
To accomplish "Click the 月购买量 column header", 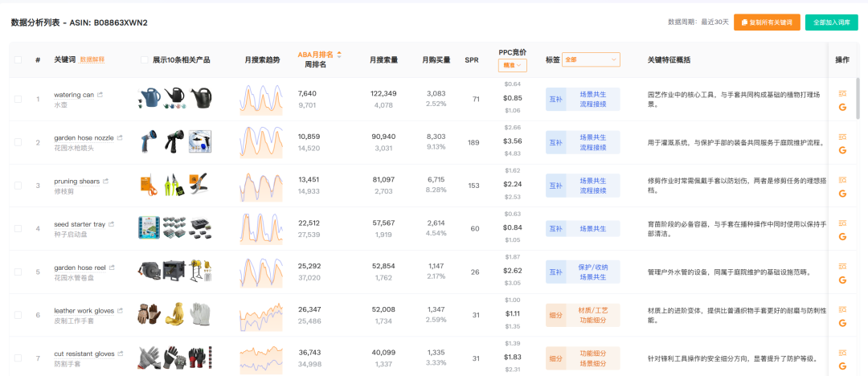I will [436, 59].
